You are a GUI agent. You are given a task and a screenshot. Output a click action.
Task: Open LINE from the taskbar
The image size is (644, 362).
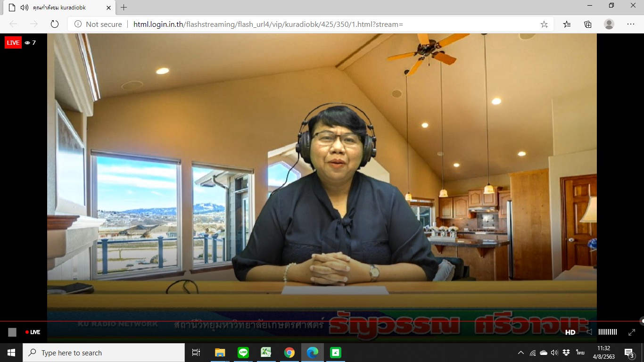(243, 353)
